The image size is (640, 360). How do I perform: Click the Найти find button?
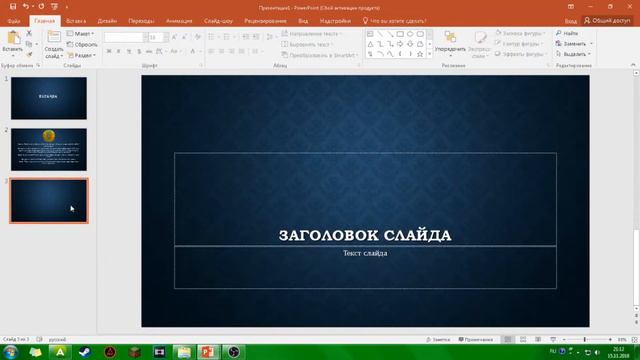point(567,33)
